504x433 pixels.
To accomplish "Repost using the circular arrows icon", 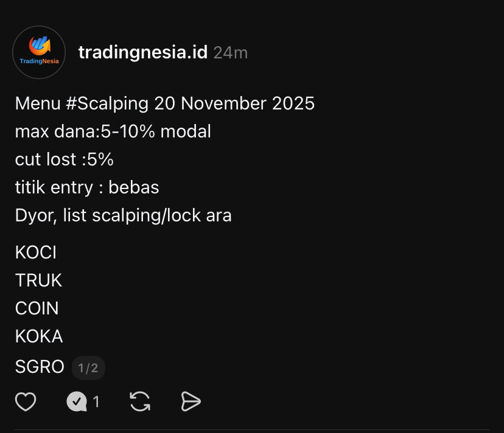I will click(140, 401).
